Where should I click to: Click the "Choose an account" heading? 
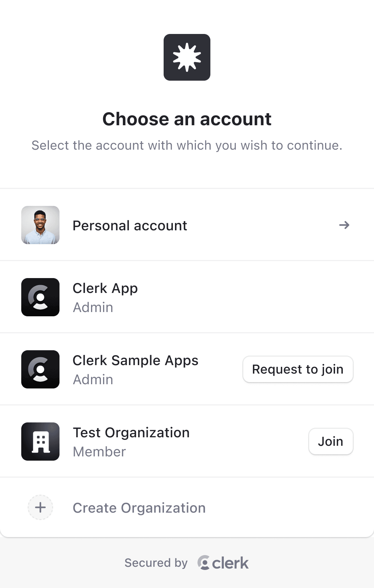[x=187, y=119]
